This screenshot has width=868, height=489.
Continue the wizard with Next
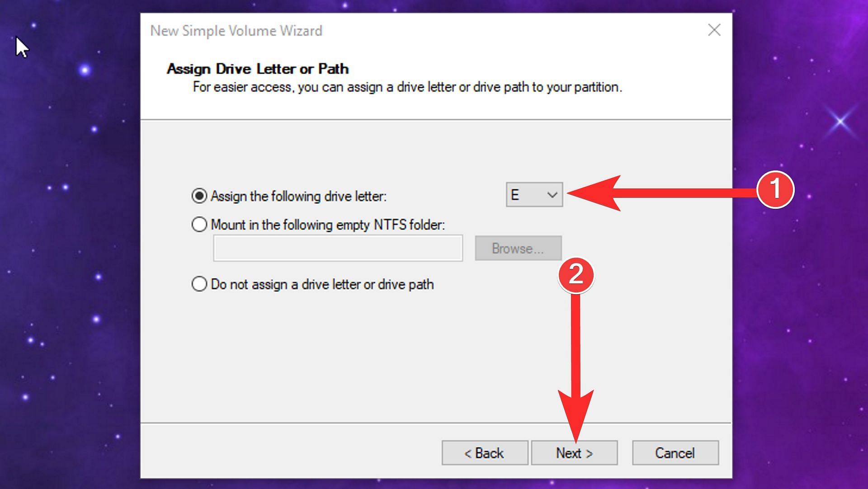tap(574, 453)
